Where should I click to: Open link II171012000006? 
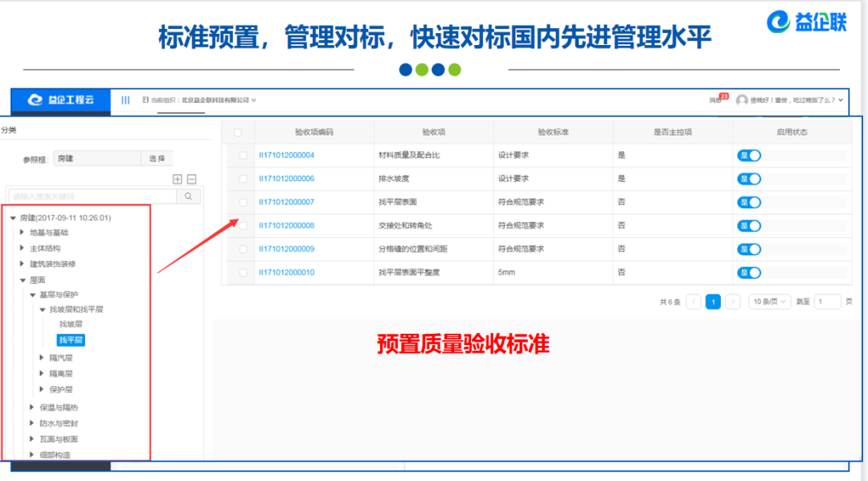(x=286, y=179)
